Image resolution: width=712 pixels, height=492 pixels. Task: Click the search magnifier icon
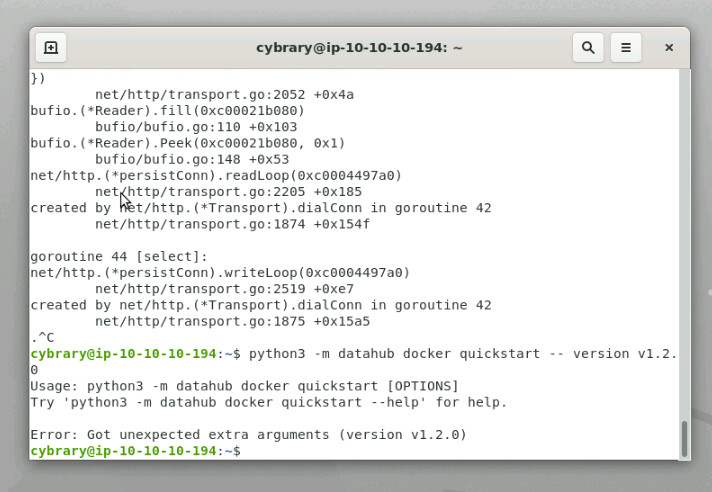click(588, 47)
